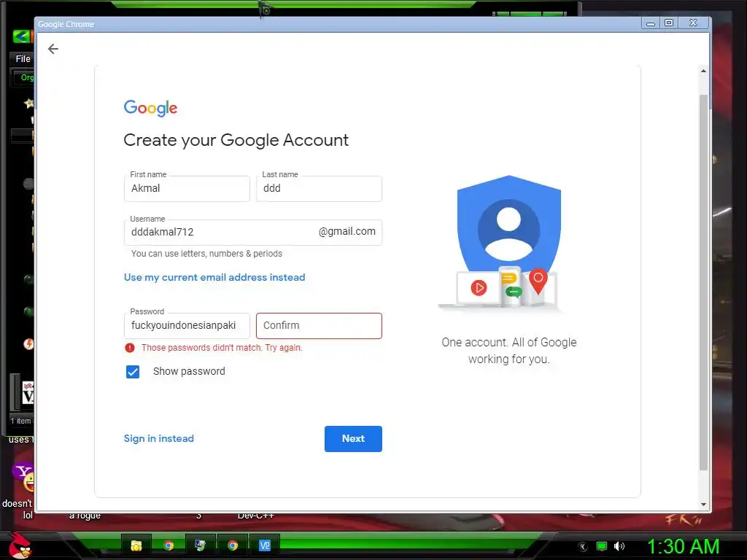The height and width of the screenshot is (560, 747).
Task: Edit the First name field containing Akmal
Action: tap(187, 189)
